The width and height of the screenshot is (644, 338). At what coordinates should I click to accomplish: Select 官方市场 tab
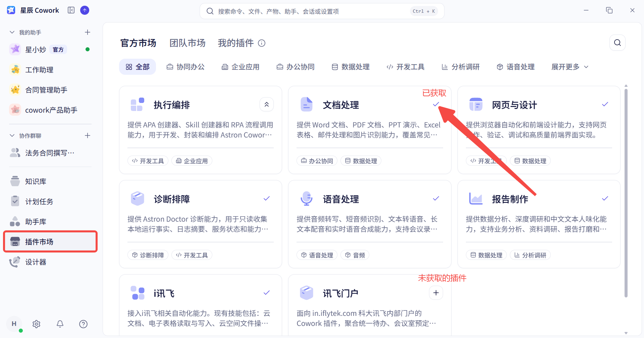pos(138,43)
